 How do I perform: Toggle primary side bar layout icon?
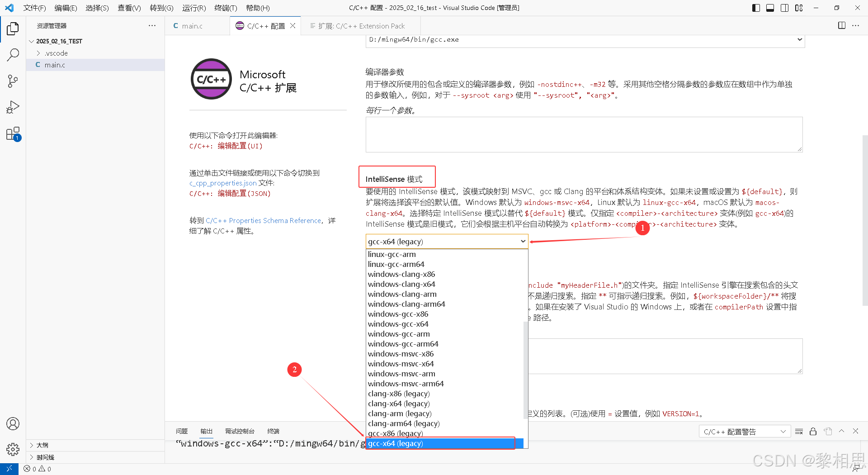(756, 8)
